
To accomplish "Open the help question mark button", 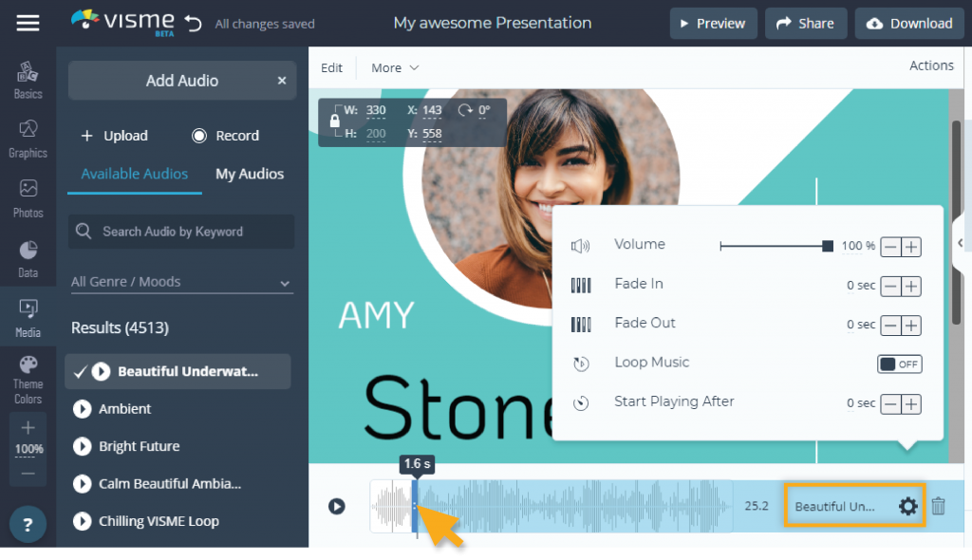I will pyautogui.click(x=28, y=525).
